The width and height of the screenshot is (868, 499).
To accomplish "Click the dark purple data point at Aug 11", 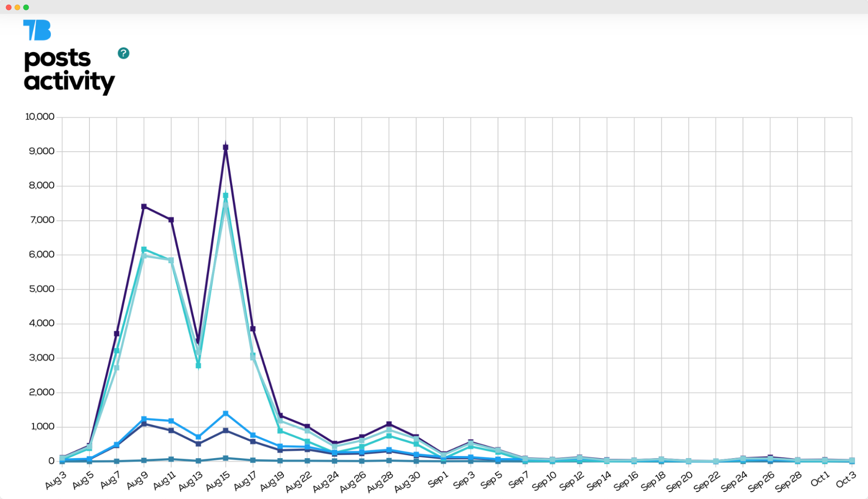I will (x=171, y=220).
